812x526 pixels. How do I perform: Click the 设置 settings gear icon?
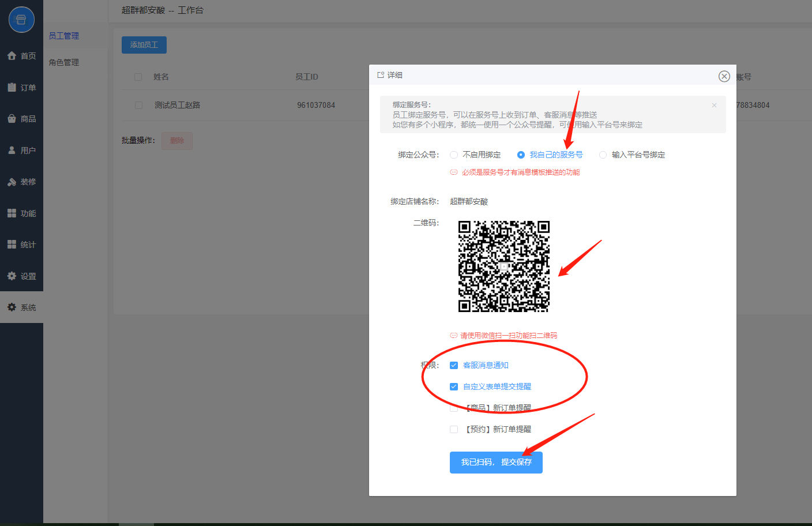tap(12, 276)
